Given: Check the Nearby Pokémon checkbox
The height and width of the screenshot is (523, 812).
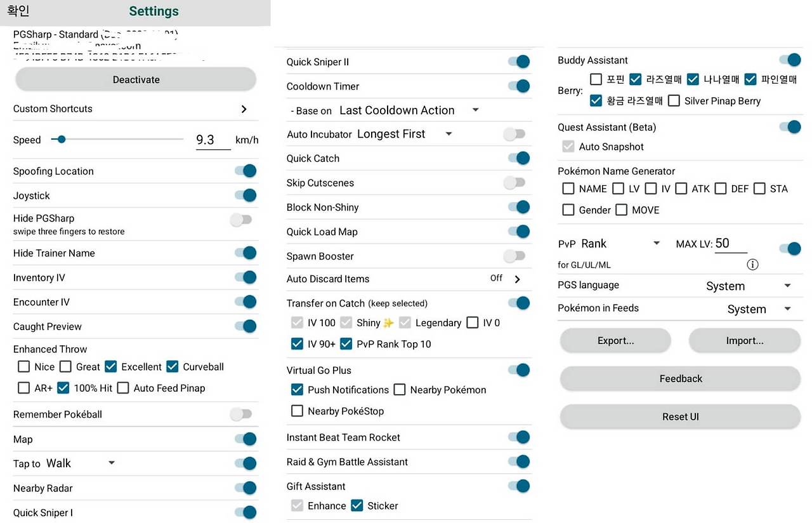Looking at the screenshot, I should [x=400, y=390].
